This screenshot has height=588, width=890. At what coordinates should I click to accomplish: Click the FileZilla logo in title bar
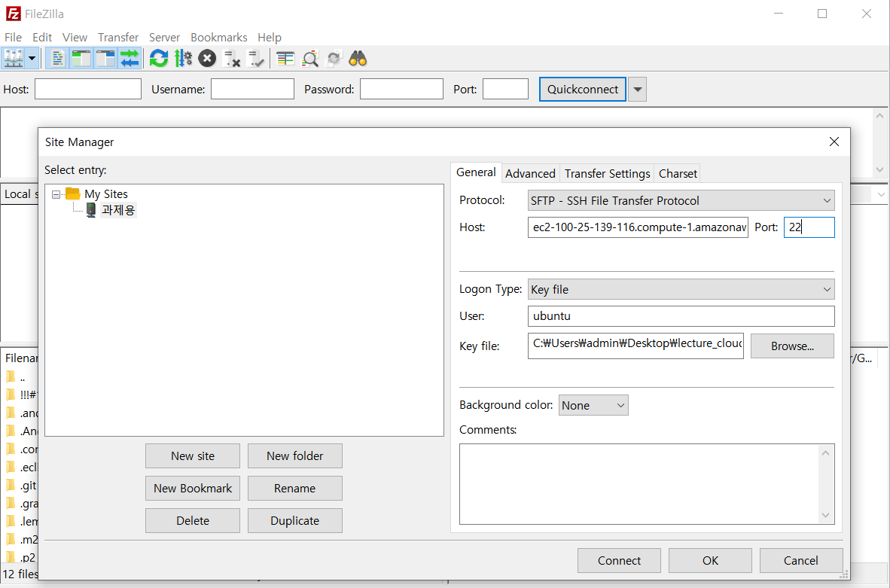[x=13, y=14]
